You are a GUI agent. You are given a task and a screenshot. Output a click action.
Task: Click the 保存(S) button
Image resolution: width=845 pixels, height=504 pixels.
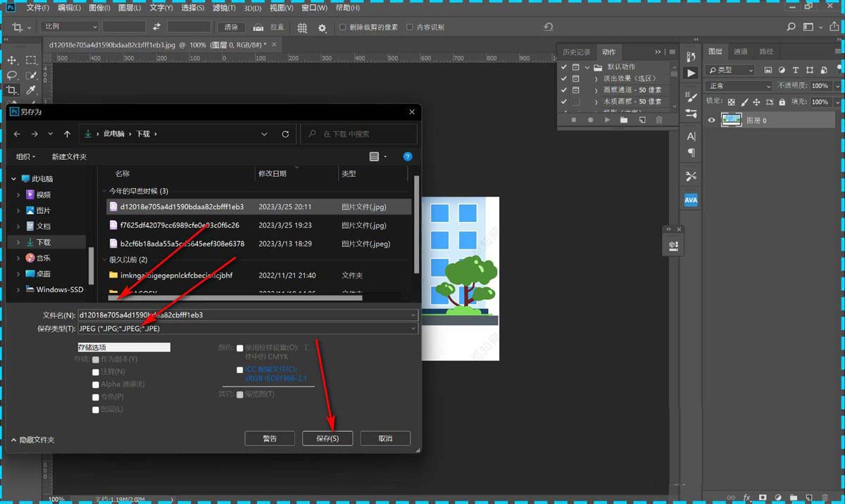click(327, 438)
